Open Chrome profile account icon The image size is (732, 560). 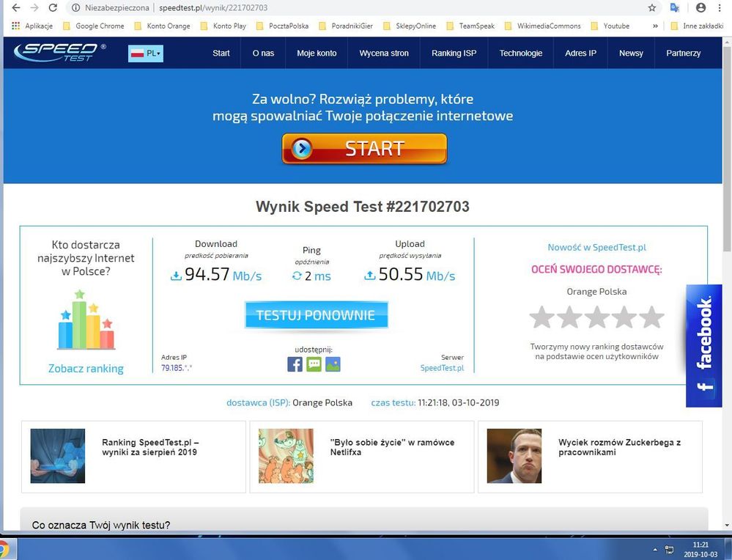[x=700, y=8]
